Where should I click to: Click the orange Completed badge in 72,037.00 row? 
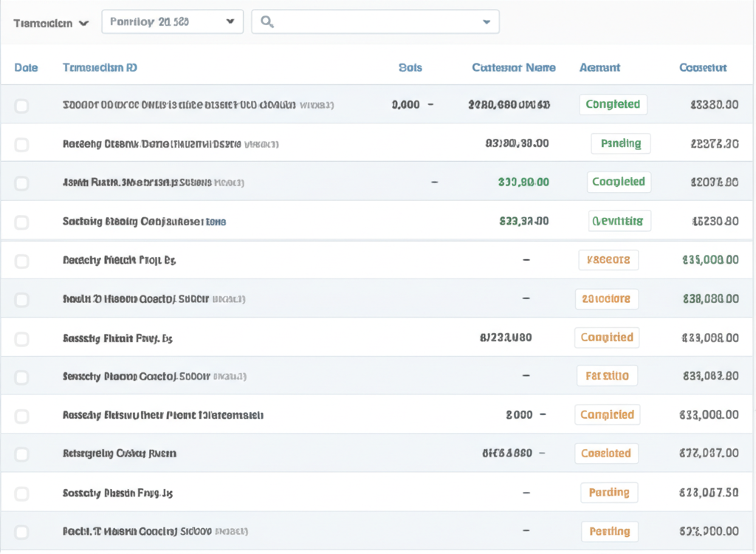[x=606, y=453]
